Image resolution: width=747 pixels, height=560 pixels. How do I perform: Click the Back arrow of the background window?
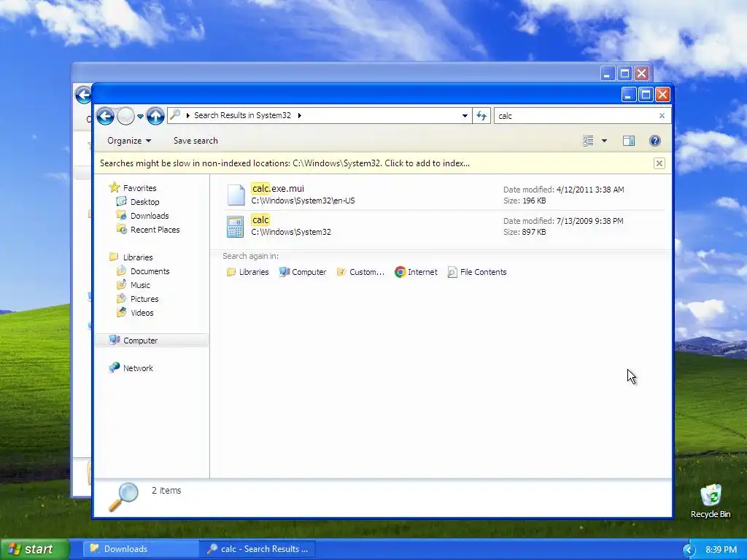point(83,95)
